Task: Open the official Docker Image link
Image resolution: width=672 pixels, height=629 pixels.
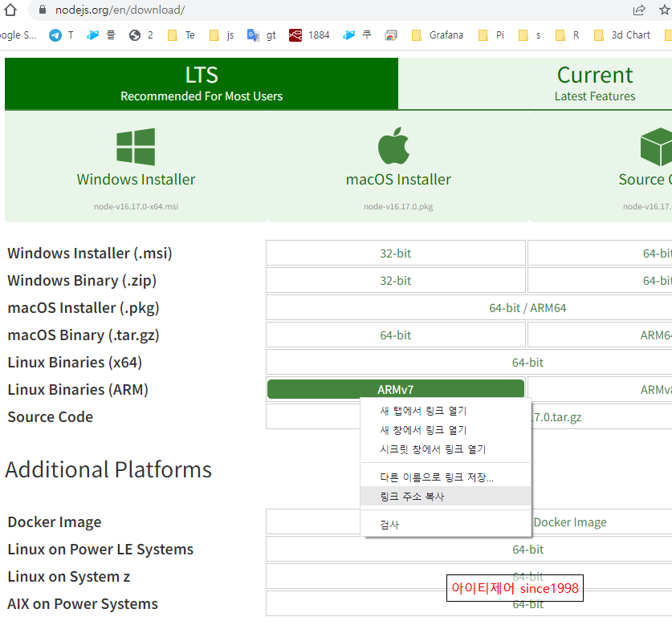Action: (570, 522)
